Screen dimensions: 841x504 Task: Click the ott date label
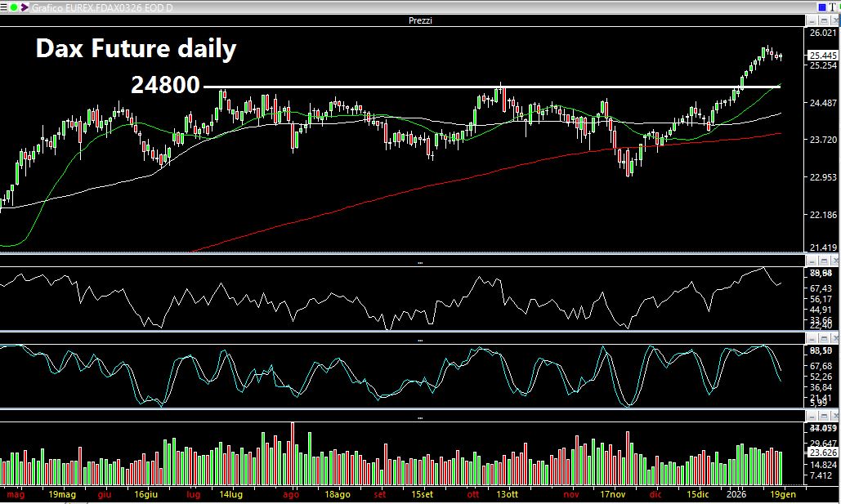click(x=473, y=494)
